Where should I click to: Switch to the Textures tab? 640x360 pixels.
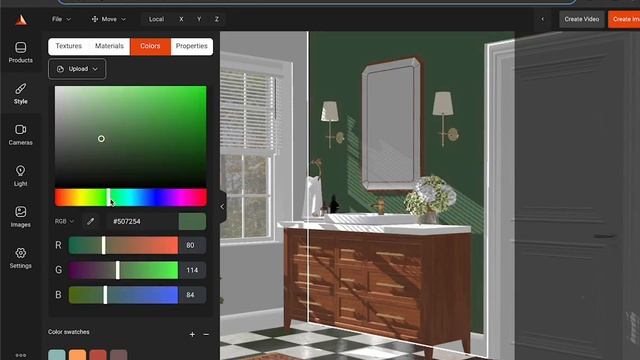pos(69,46)
